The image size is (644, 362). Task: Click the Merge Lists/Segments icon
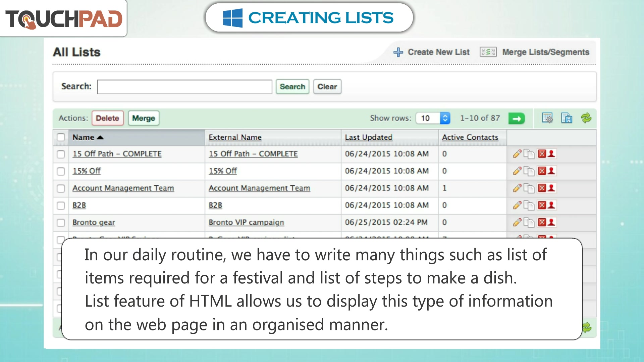[488, 52]
